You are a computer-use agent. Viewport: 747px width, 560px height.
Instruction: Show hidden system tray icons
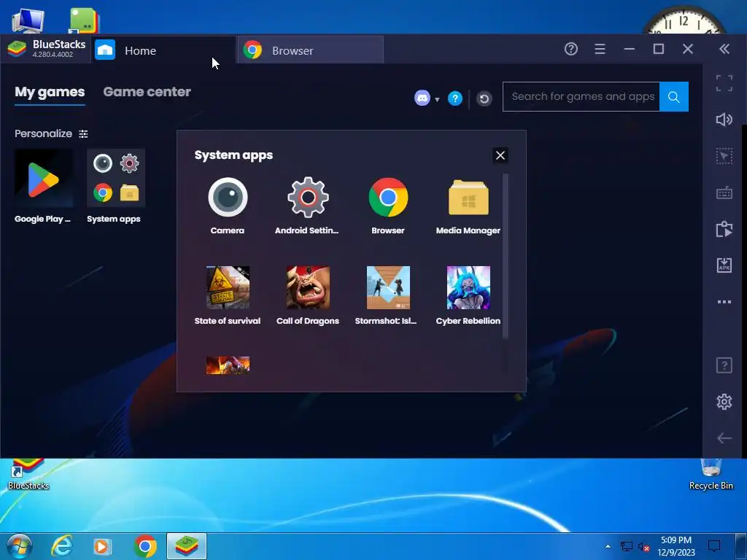click(608, 547)
